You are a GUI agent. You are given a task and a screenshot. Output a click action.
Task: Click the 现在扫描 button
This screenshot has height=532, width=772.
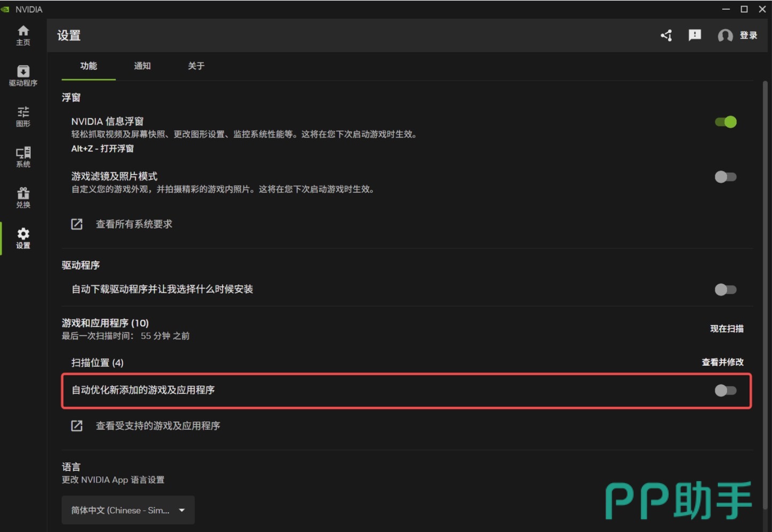click(726, 329)
